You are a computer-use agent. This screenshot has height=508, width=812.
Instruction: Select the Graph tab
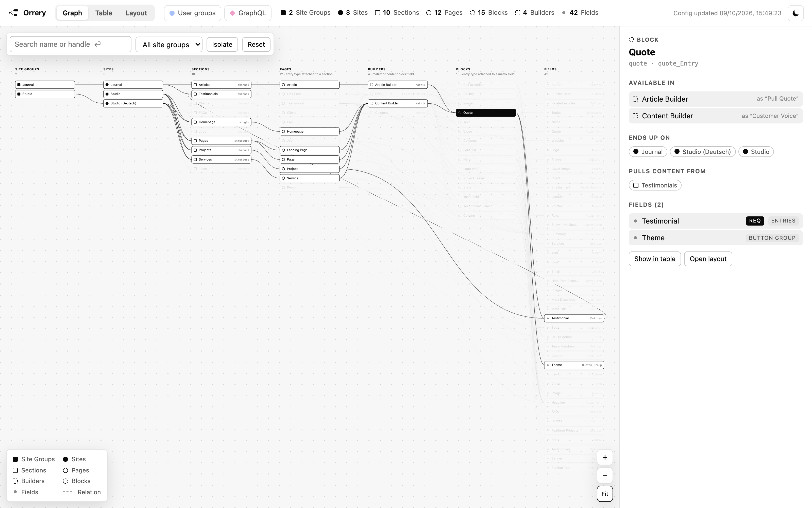tap(72, 13)
